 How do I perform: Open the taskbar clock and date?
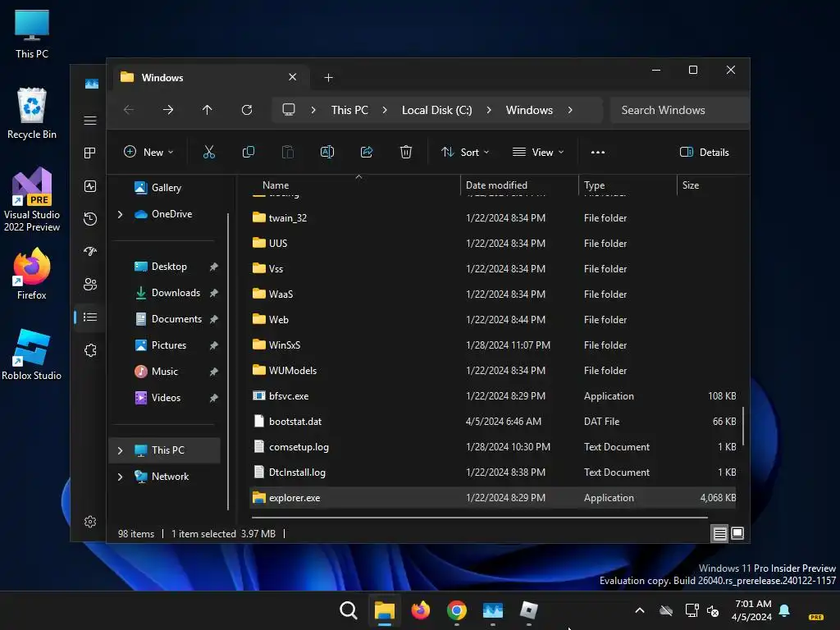pos(752,610)
